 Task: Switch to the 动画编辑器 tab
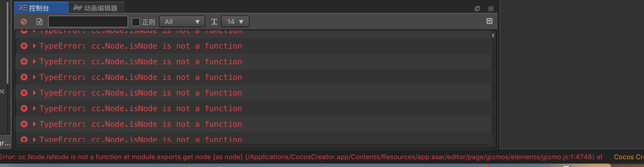(97, 8)
